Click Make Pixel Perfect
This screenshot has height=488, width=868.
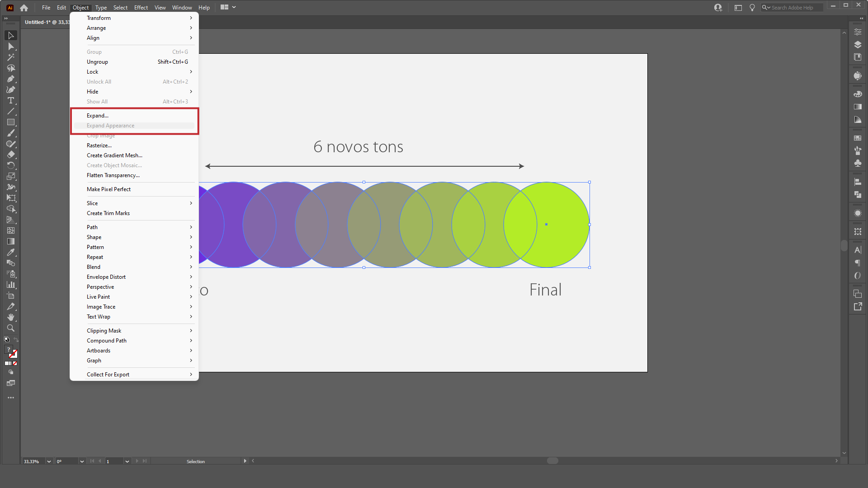(x=108, y=189)
